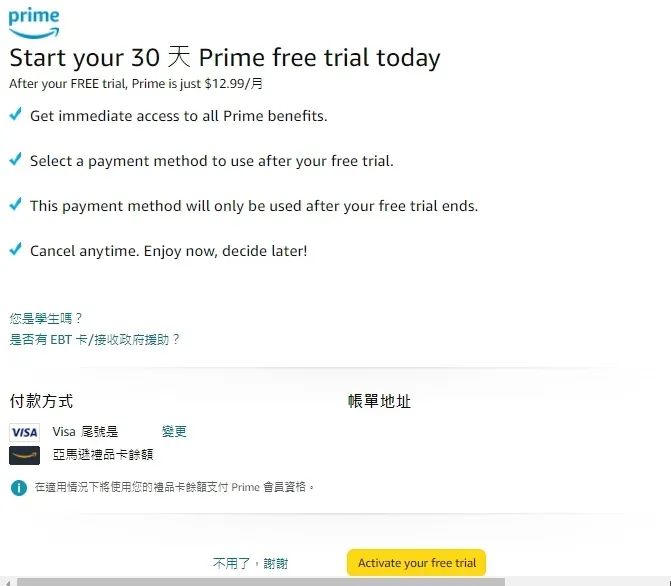Click the 帳單地址 section heading
The height and width of the screenshot is (586, 671).
click(x=379, y=401)
